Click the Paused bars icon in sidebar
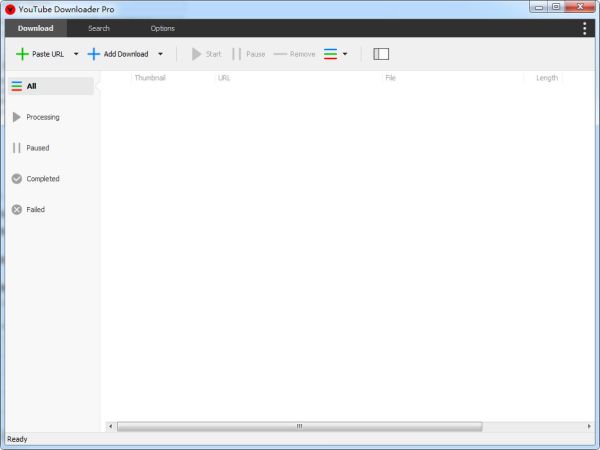The image size is (600, 450). tap(16, 148)
